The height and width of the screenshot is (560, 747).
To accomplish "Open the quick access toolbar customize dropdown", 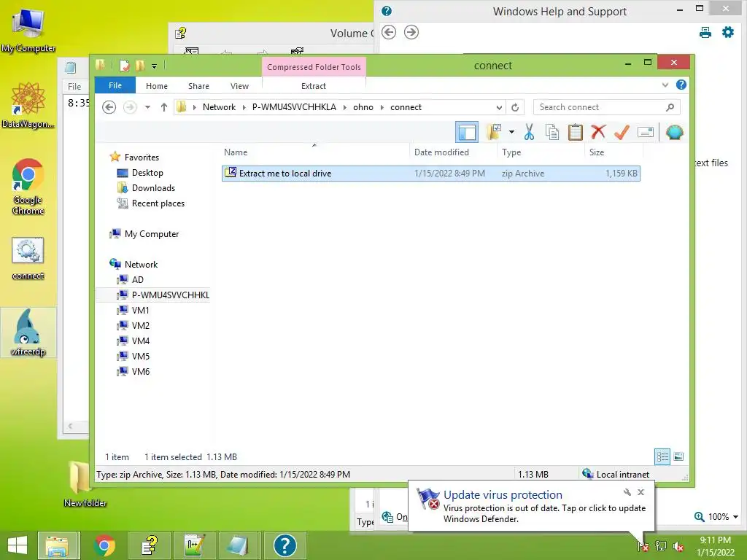I will click(x=154, y=66).
